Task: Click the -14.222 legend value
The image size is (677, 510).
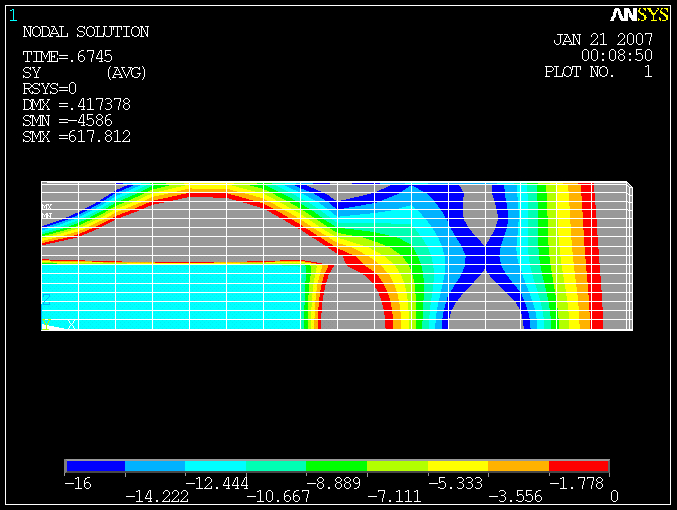Action: (157, 497)
